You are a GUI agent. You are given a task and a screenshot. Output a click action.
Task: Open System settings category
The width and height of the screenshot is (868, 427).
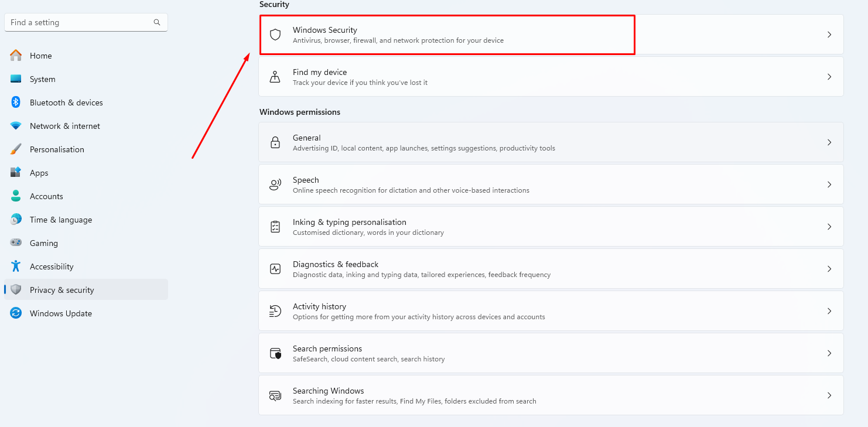(x=86, y=79)
